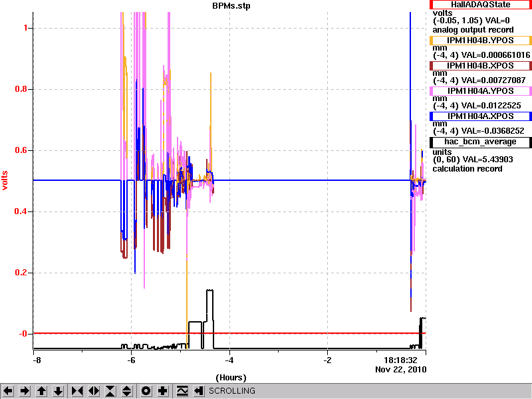Viewport: 532px width, 399px height.
Task: Select the IPM1H04A.YPOS legend entry
Action: pyautogui.click(x=480, y=91)
